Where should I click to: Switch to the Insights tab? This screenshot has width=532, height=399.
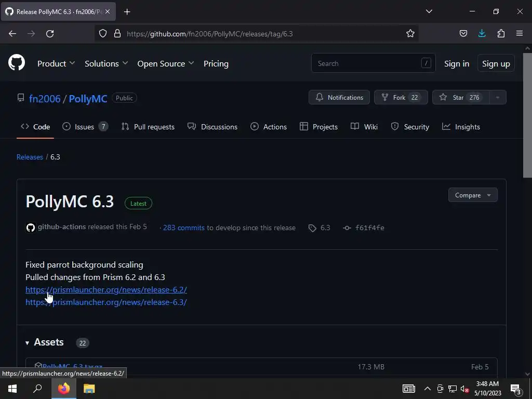(461, 127)
